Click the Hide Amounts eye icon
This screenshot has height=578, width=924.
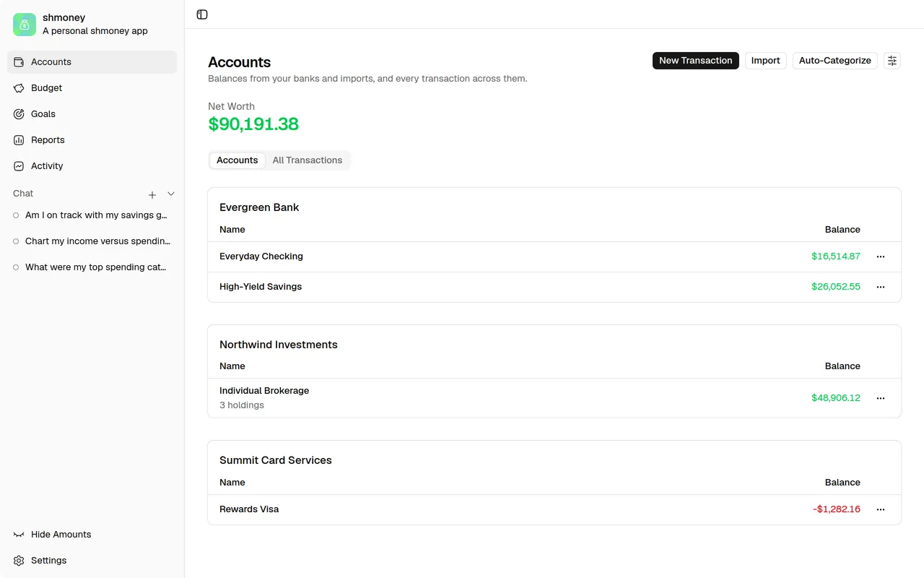tap(19, 535)
